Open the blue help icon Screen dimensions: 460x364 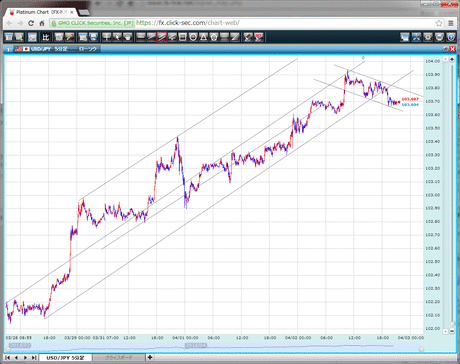451,37
